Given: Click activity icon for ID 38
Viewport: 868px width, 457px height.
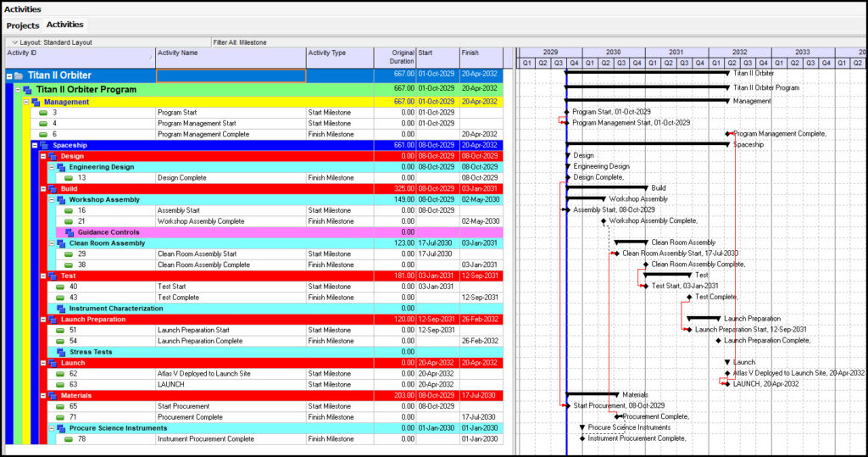Looking at the screenshot, I should pyautogui.click(x=69, y=265).
